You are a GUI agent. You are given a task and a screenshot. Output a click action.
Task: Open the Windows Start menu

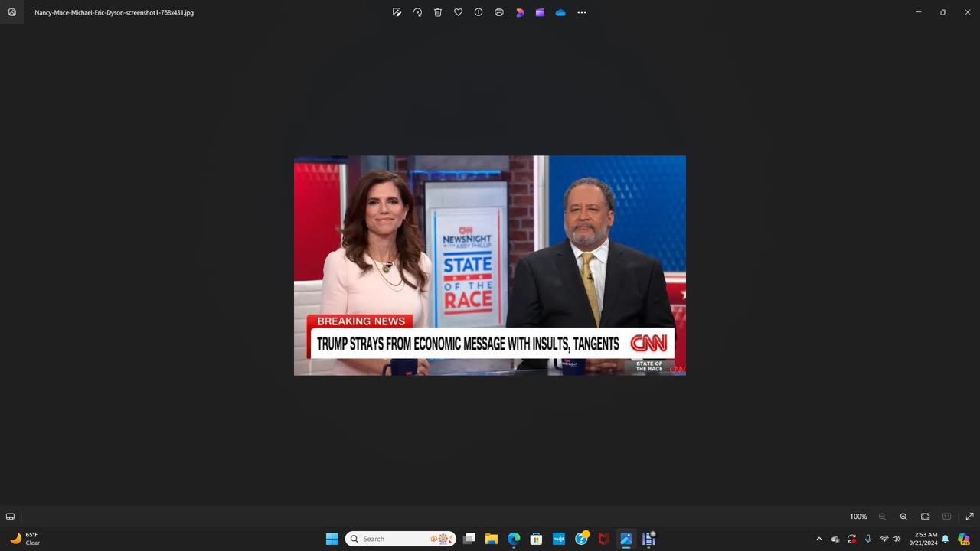coord(332,539)
